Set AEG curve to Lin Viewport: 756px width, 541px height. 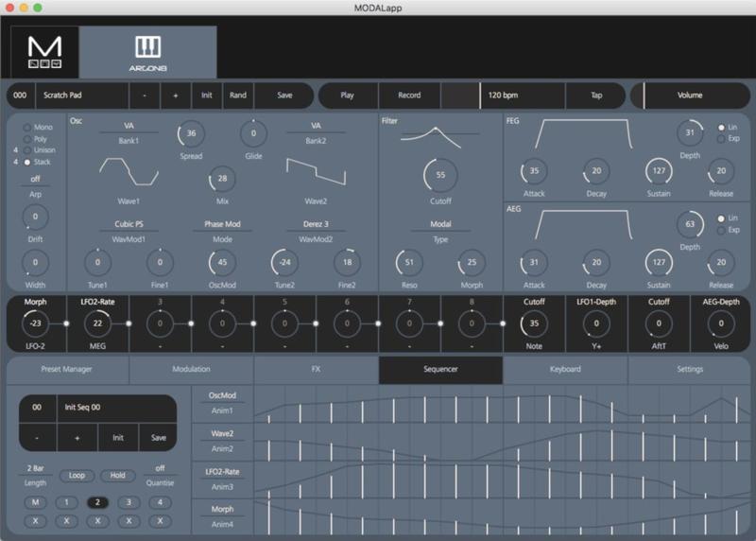tap(721, 218)
